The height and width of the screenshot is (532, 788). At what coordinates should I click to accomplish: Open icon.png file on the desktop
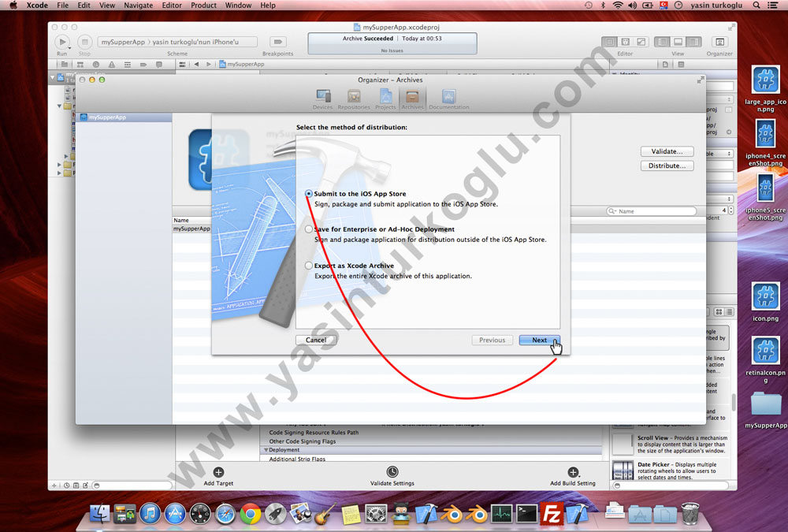765,302
